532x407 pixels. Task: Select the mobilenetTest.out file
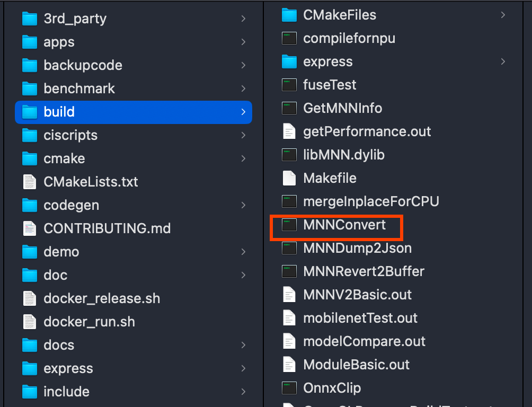click(x=360, y=318)
